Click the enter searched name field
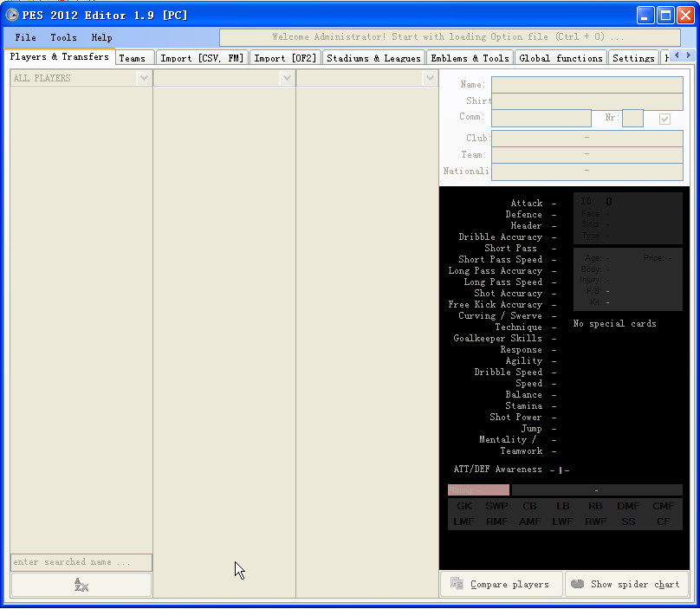Viewport: 700px width, 609px height. [81, 562]
